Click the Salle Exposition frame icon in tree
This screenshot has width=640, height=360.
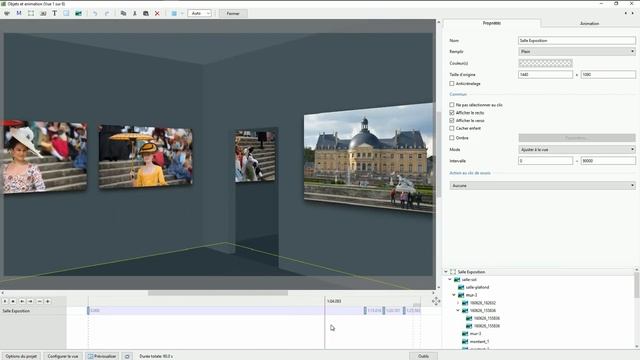pos(453,271)
